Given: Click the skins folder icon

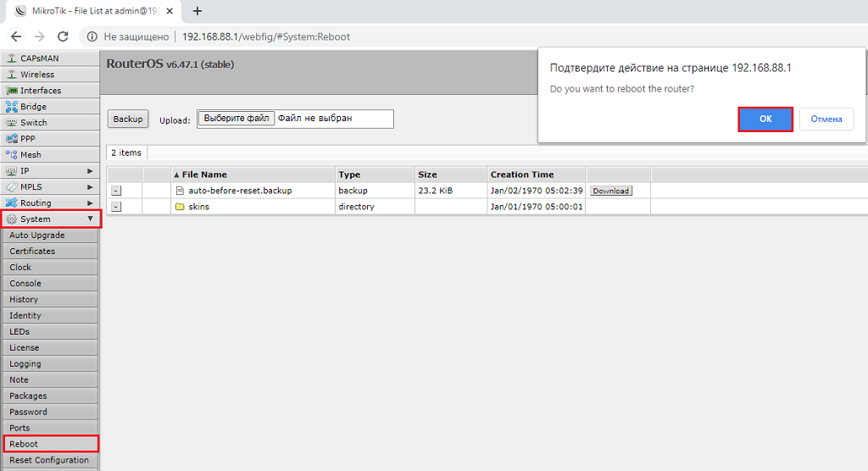Looking at the screenshot, I should tap(180, 207).
